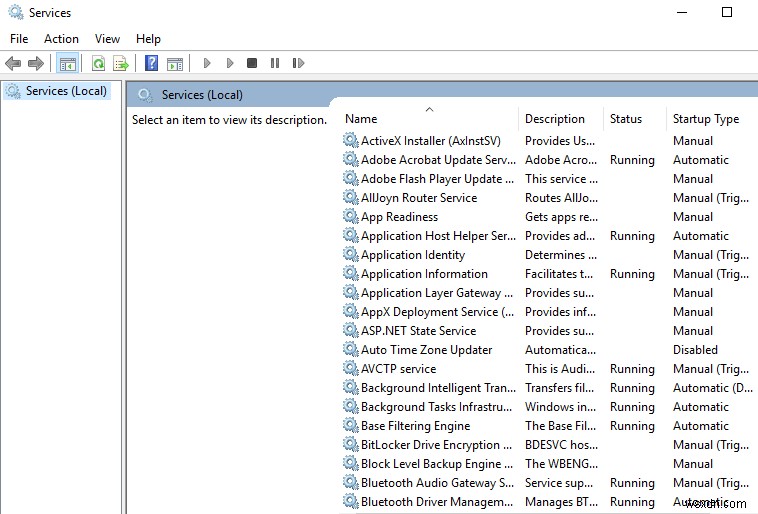The width and height of the screenshot is (758, 514).
Task: Click the gear icon beside Base Filtering Engine
Action: tap(350, 426)
